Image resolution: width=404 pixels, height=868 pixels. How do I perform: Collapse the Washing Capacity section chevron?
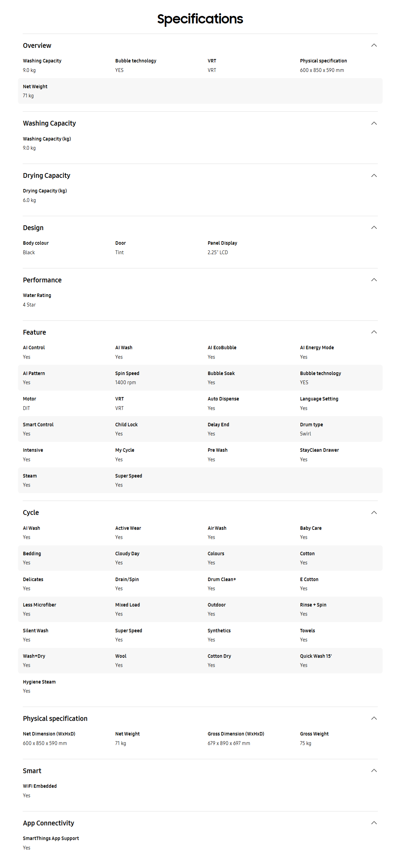click(374, 123)
